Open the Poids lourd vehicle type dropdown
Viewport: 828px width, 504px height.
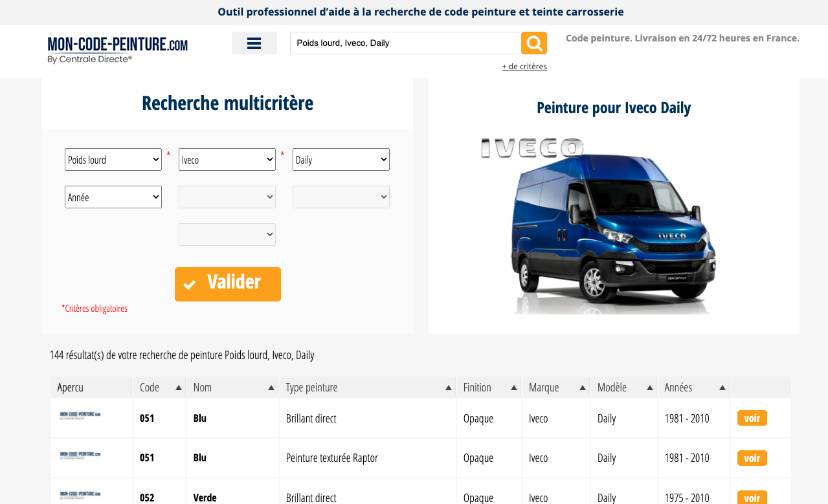tap(113, 160)
